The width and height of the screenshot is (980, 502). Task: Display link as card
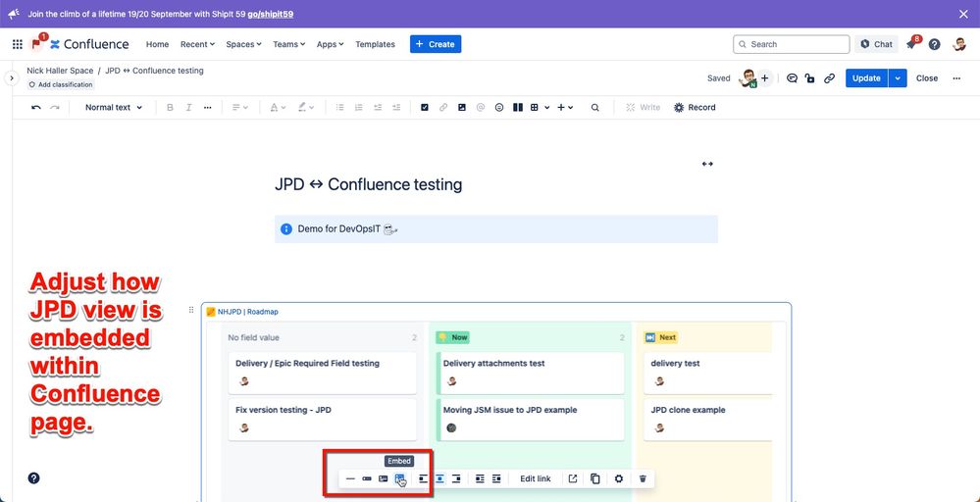tap(384, 478)
